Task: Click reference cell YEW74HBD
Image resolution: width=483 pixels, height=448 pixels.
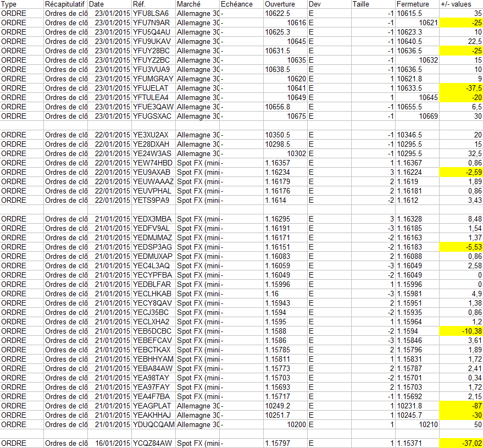Action: [x=154, y=163]
